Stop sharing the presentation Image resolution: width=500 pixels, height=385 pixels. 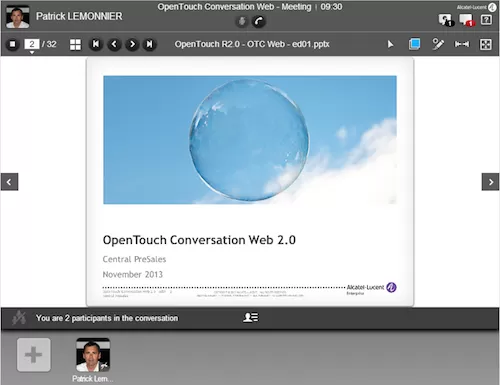click(x=12, y=44)
